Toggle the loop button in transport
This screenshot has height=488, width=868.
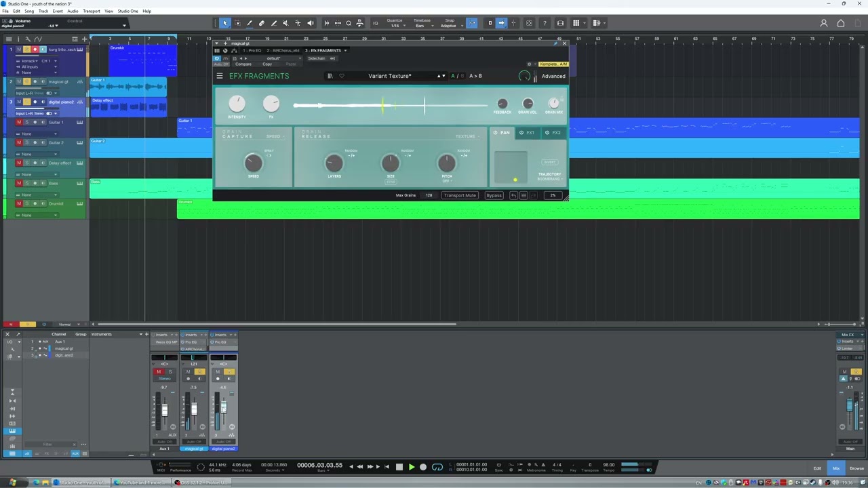[x=437, y=466]
